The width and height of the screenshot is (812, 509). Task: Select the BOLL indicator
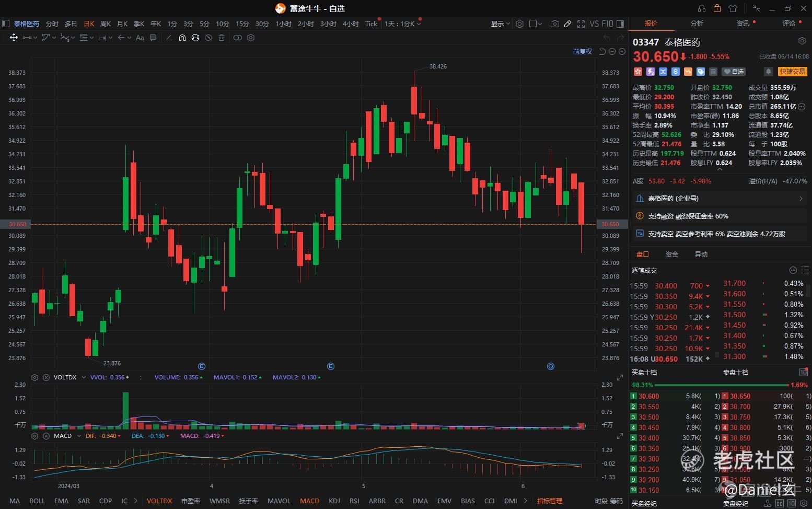pos(37,501)
